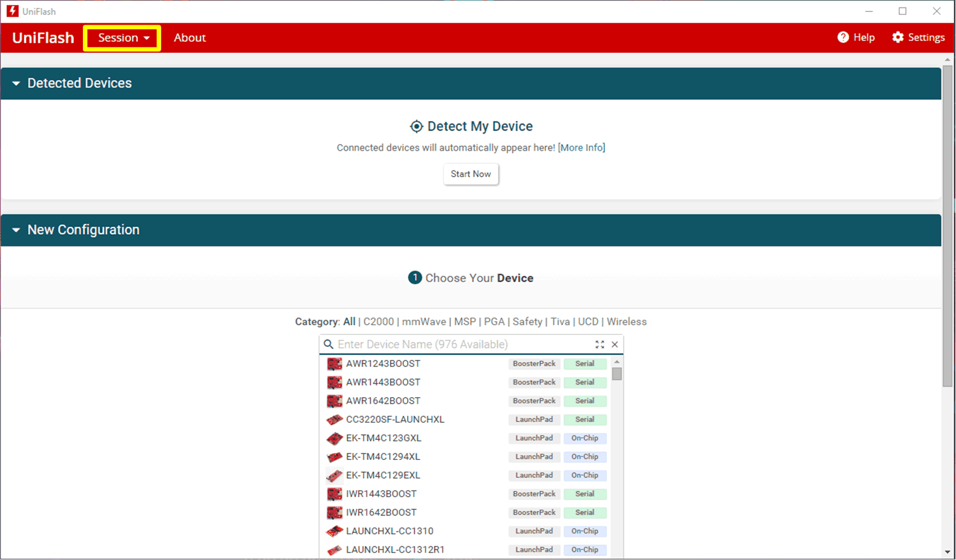Select EK-TM4C1294XL from the device list
This screenshot has width=956, height=560.
(383, 457)
